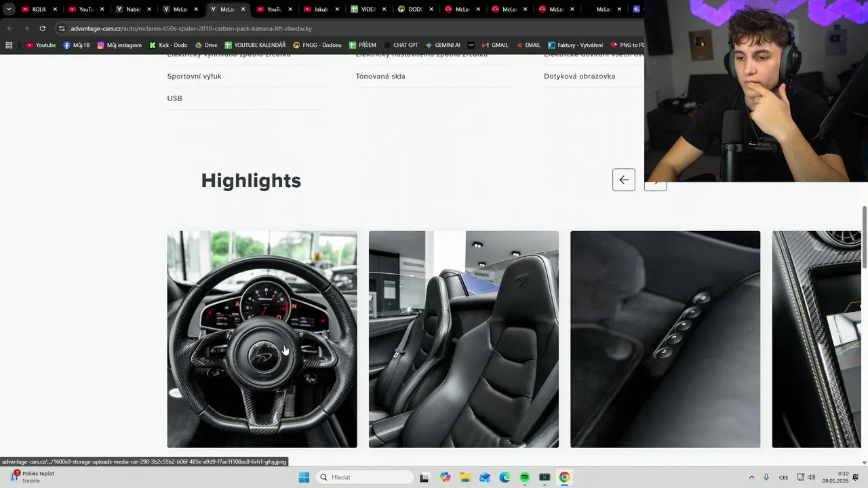Open the Youtube bookmark

click(41, 45)
